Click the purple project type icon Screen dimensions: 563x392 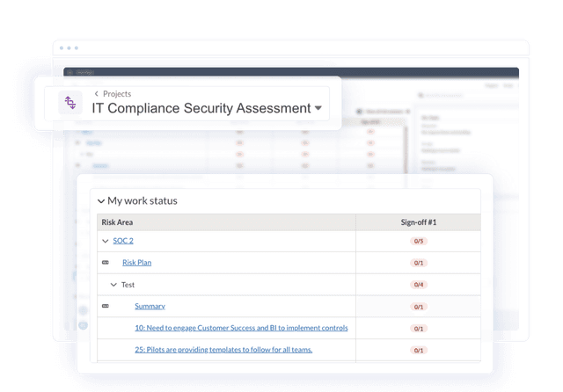(x=70, y=103)
